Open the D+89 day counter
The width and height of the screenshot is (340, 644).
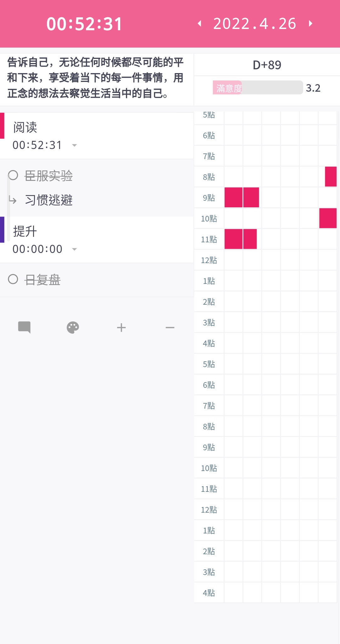[267, 65]
